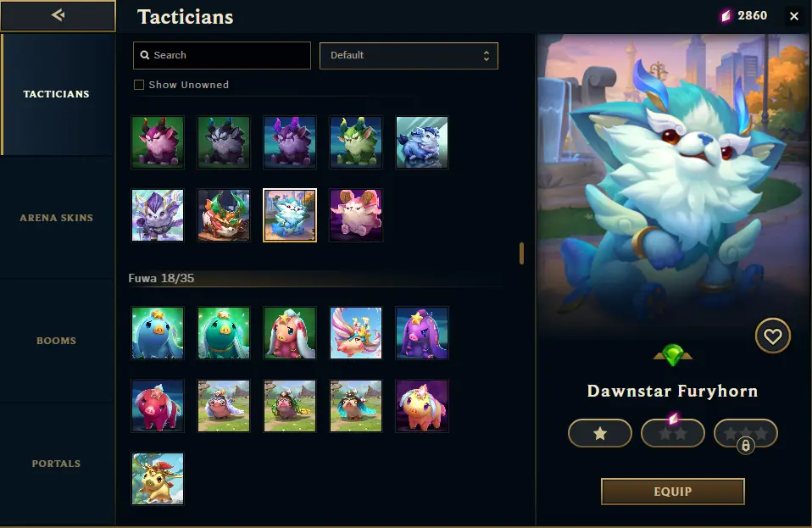Click the tactician list scrollbar handle
Viewport: 812px width, 528px height.
tap(521, 253)
